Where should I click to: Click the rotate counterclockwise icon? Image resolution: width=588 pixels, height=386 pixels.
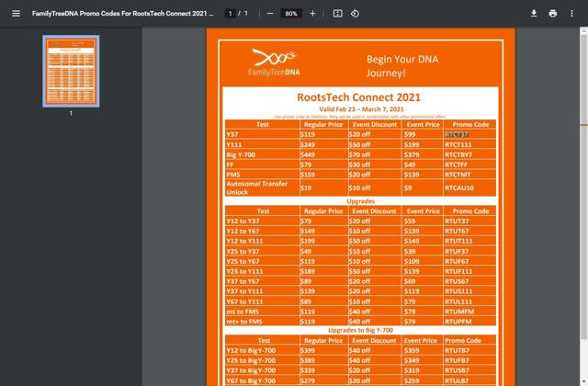(355, 14)
